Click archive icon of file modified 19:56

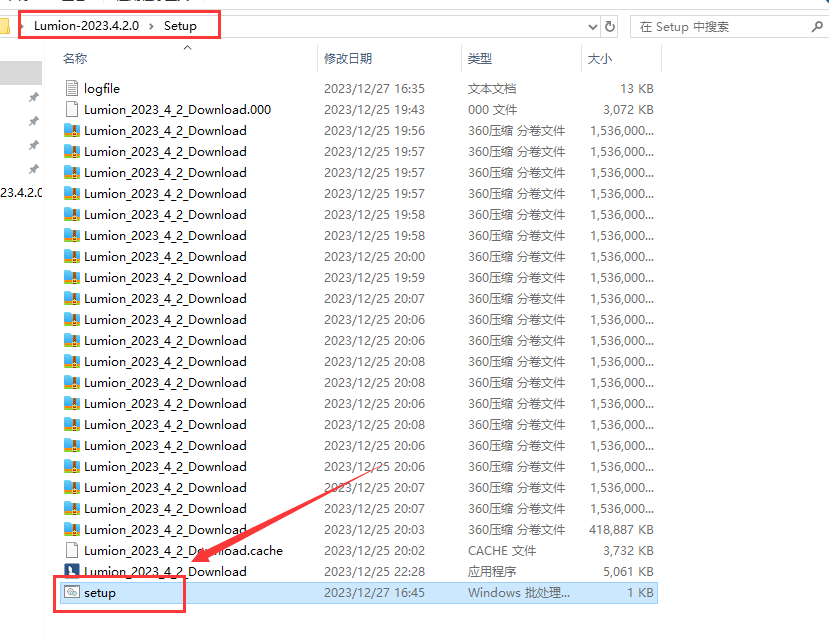point(72,130)
